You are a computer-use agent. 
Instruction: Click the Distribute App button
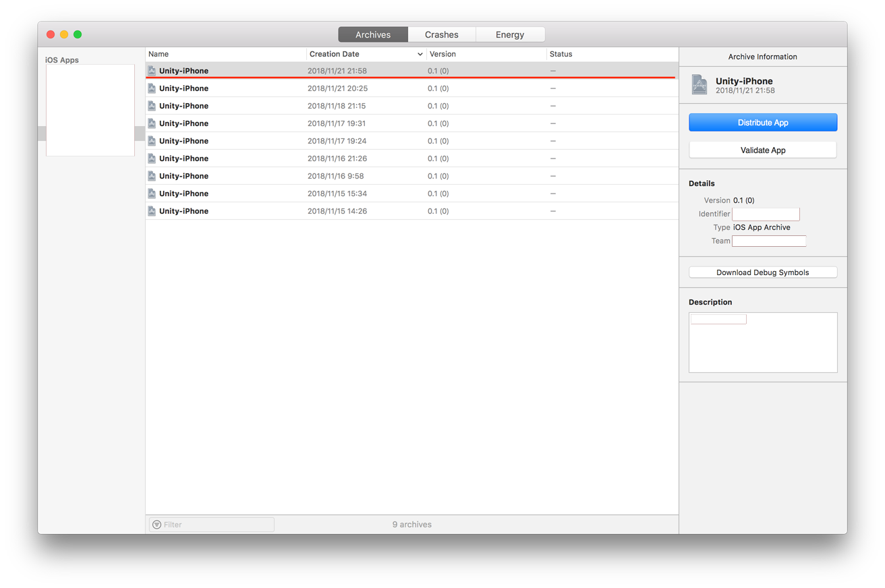(762, 122)
